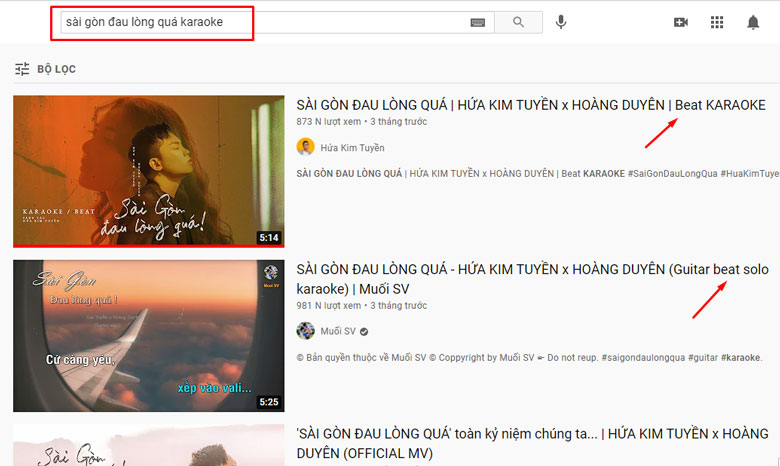Screen dimensions: 780x466
Task: Open the Beat KARAOKE video thumbnail
Action: click(x=149, y=171)
